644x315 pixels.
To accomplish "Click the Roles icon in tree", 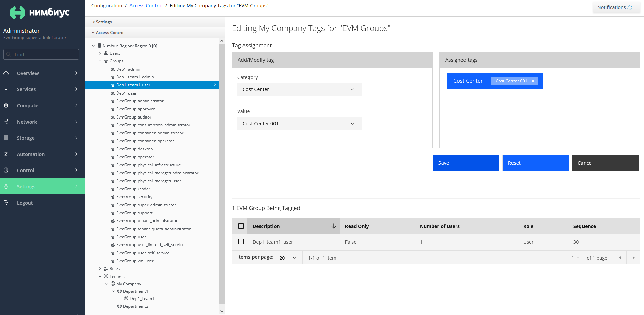I will point(106,269).
